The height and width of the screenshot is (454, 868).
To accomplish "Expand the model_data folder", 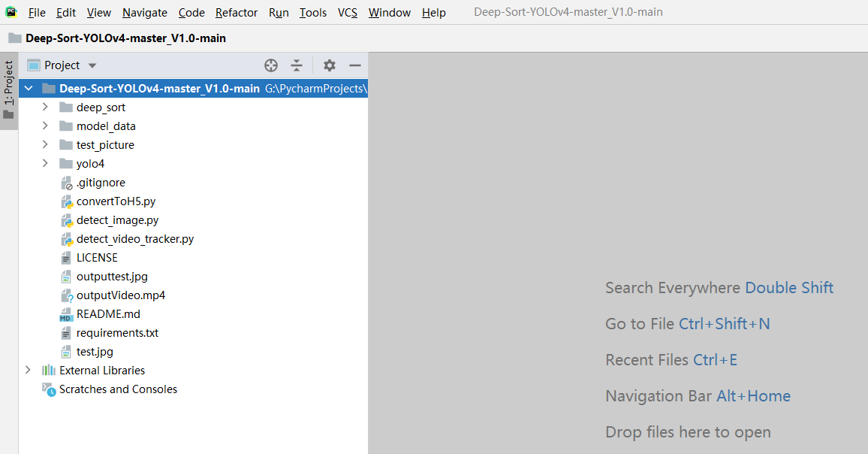I will (45, 126).
